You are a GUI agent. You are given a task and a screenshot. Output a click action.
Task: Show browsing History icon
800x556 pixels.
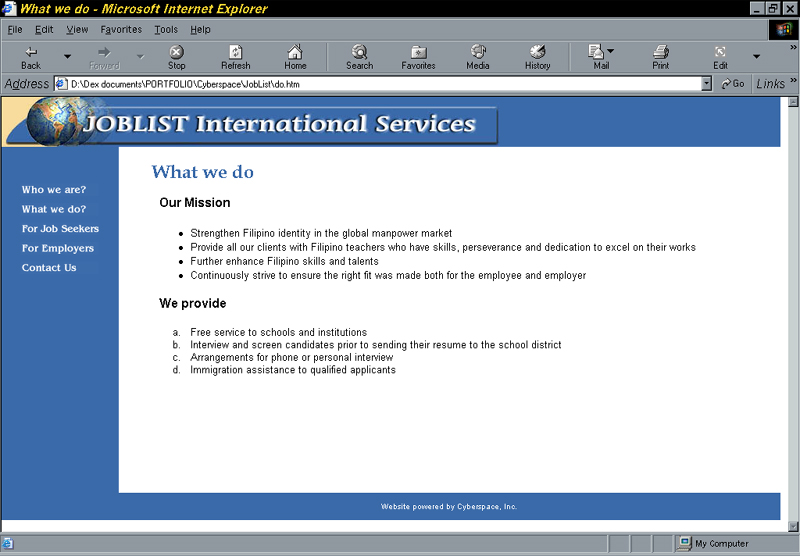[x=537, y=52]
